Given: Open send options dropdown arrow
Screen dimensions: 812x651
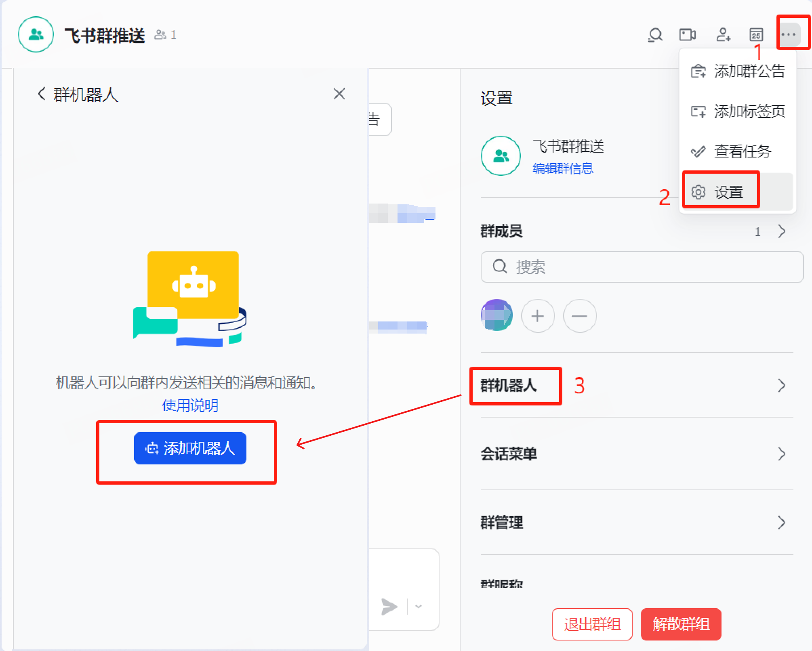Looking at the screenshot, I should pyautogui.click(x=419, y=607).
